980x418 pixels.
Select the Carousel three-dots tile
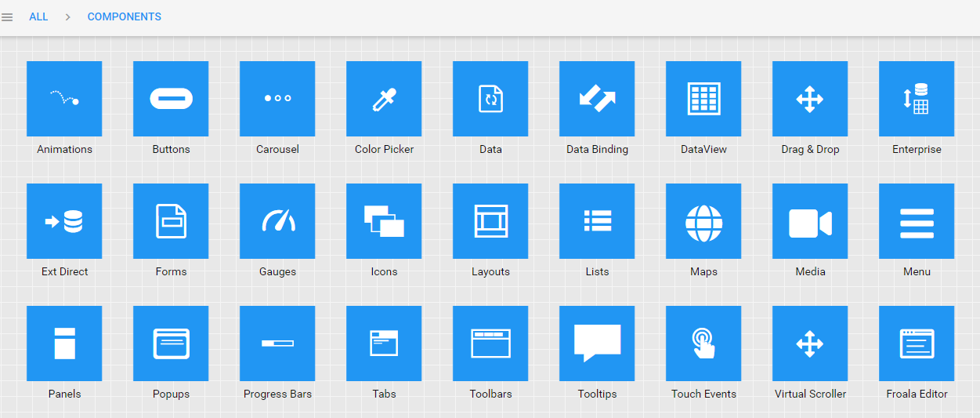coord(277,99)
